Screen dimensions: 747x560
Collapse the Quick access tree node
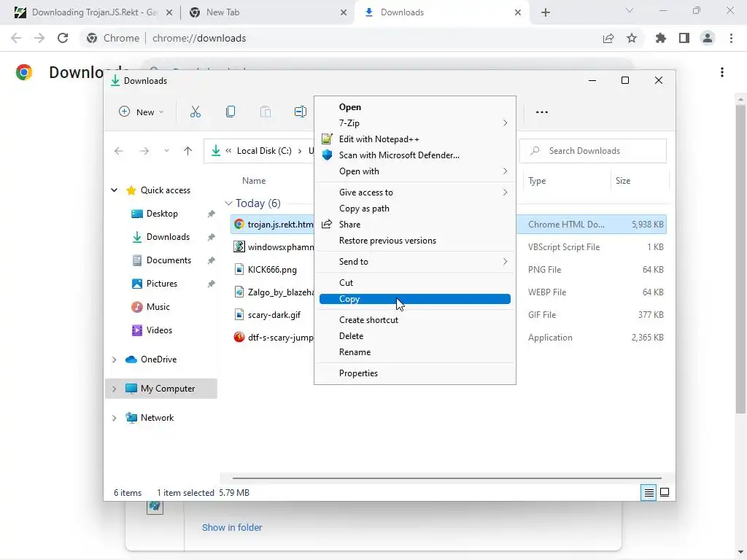(x=115, y=190)
